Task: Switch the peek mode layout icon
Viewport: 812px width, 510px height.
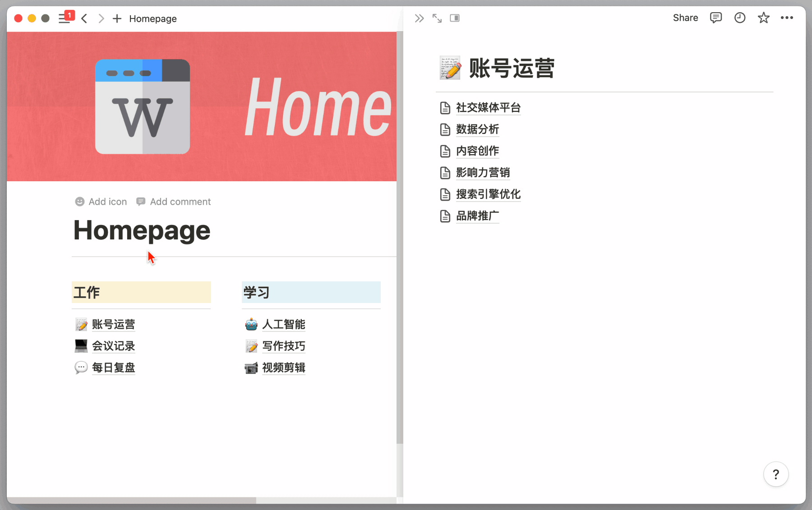Action: [455, 18]
